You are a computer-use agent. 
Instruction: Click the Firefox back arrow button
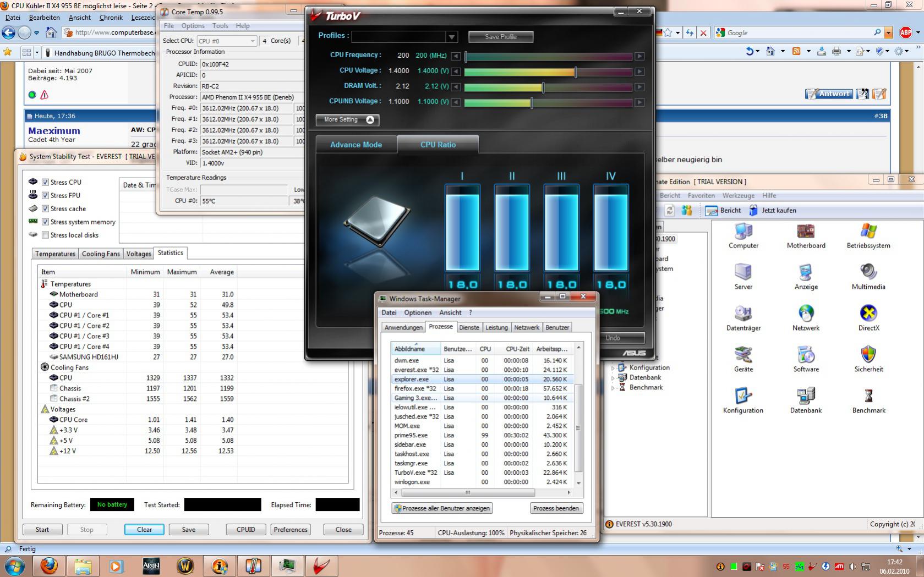pos(8,33)
